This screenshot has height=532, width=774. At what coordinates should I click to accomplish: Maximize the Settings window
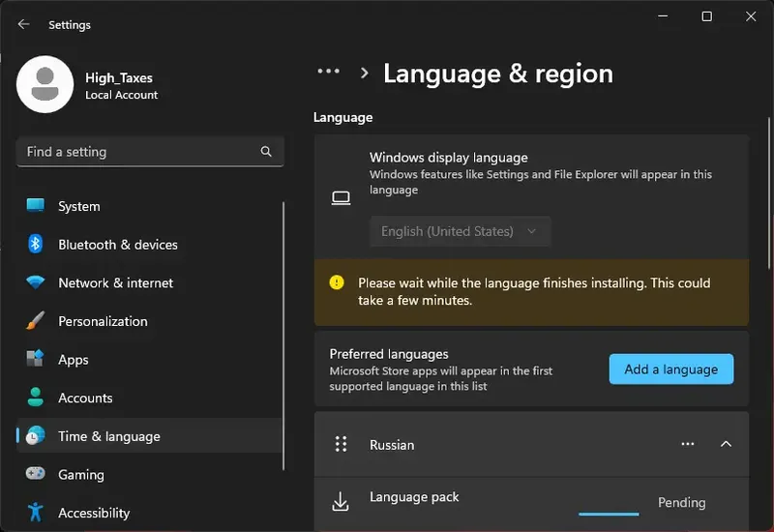(707, 16)
